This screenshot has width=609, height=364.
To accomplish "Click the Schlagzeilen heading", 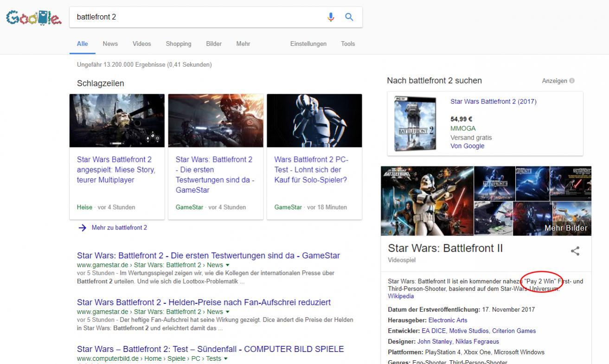I will (101, 83).
